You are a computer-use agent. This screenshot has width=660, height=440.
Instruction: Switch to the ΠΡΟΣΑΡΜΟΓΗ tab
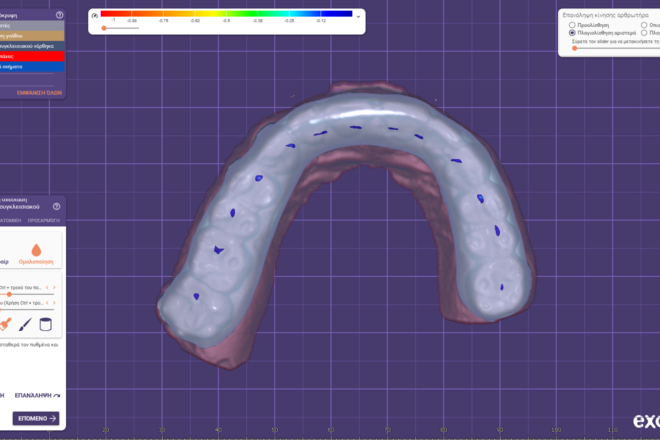tap(44, 220)
